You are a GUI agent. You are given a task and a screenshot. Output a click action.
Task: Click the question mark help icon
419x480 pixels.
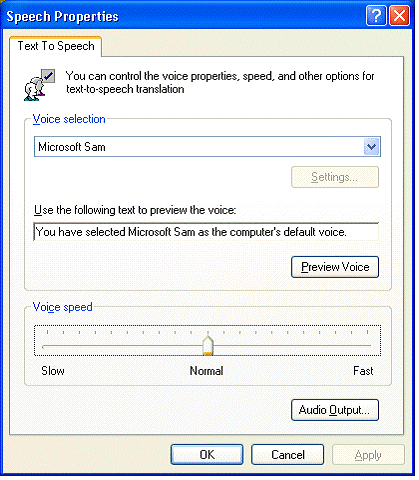click(376, 16)
